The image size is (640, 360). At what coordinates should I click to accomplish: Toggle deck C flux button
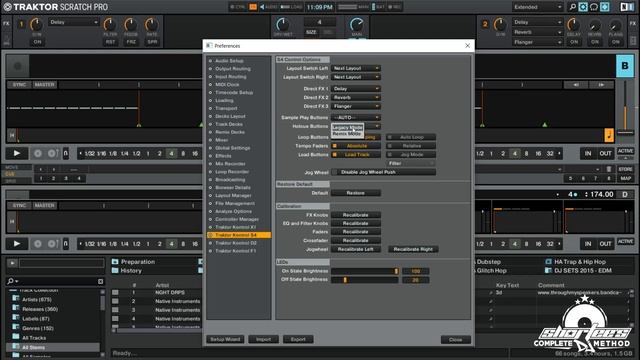(x=66, y=244)
